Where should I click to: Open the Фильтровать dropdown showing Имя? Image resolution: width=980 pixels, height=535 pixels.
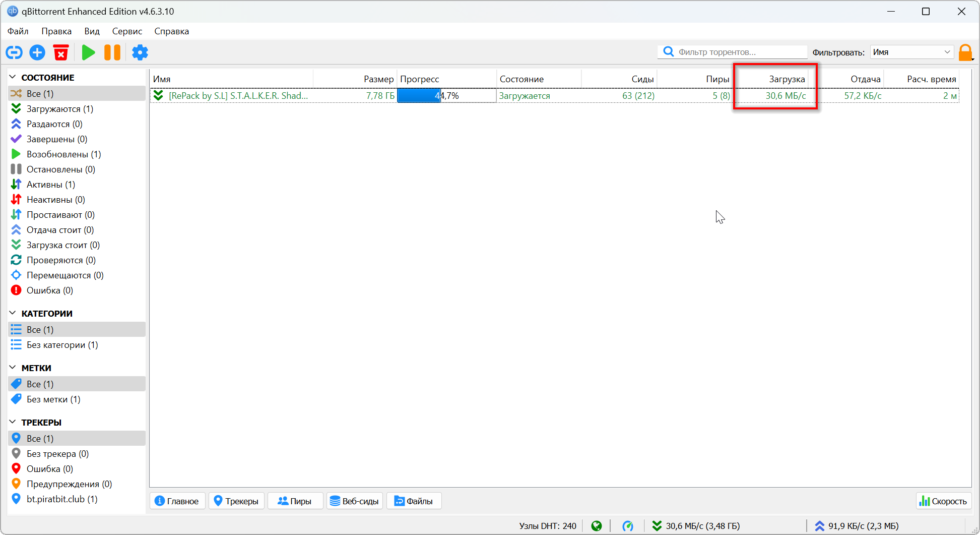tap(912, 52)
